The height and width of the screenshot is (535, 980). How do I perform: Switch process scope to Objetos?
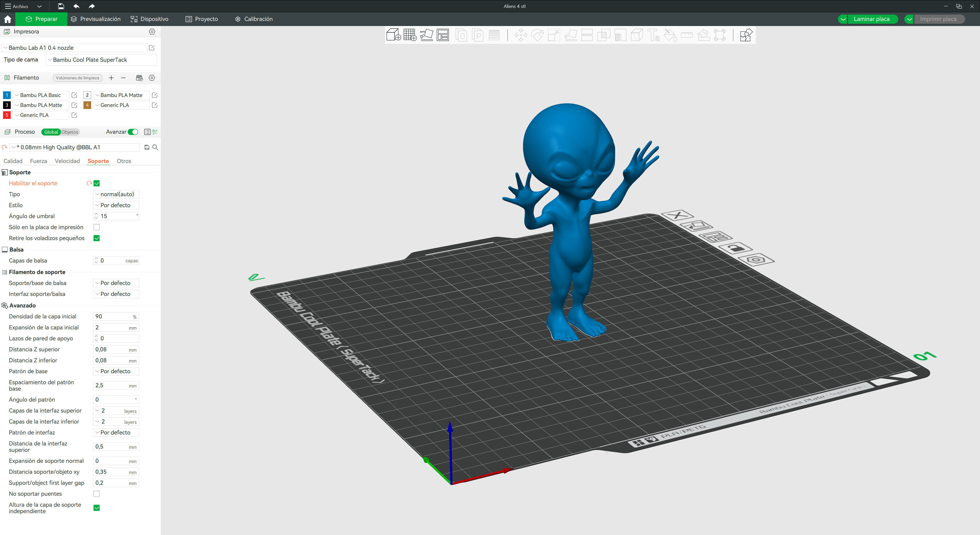[70, 132]
